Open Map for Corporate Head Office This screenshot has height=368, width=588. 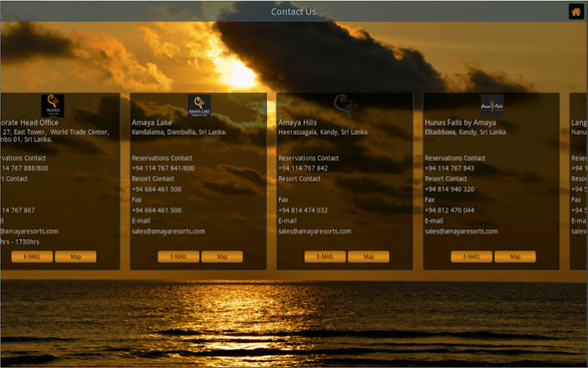coord(76,257)
